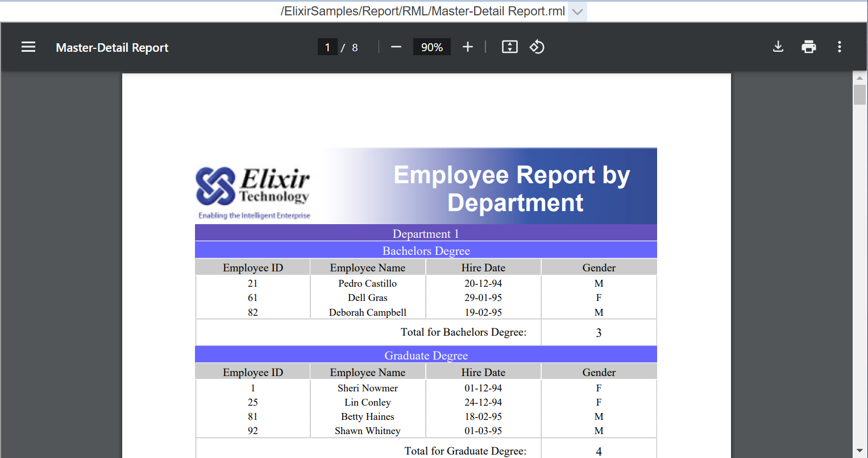Expand the report file path dropdown
Screen dimensions: 868x458
point(578,12)
